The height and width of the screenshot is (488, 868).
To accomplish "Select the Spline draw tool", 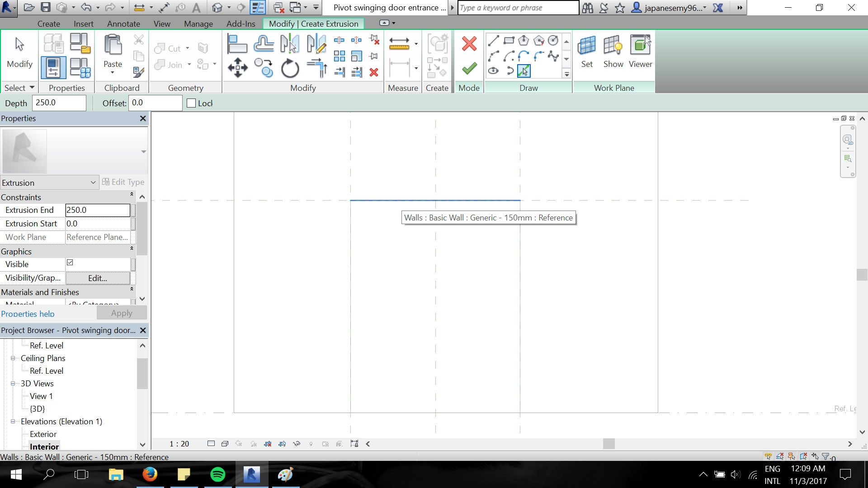I will pos(553,56).
